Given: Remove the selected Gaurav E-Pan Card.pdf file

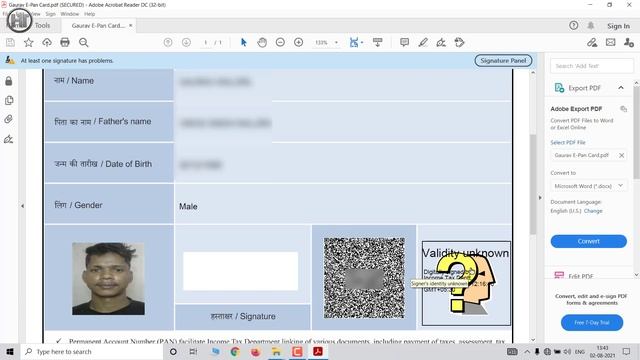Looking at the screenshot, I should (622, 156).
